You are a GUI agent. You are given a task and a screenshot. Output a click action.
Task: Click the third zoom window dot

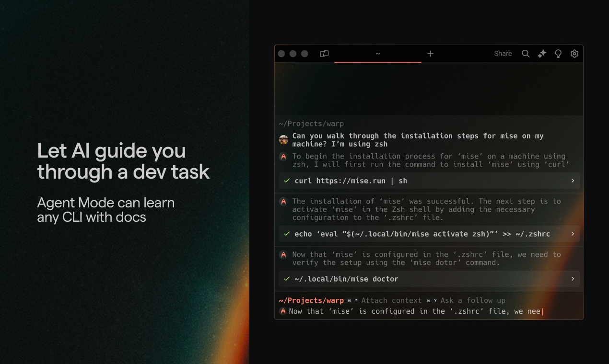[304, 54]
